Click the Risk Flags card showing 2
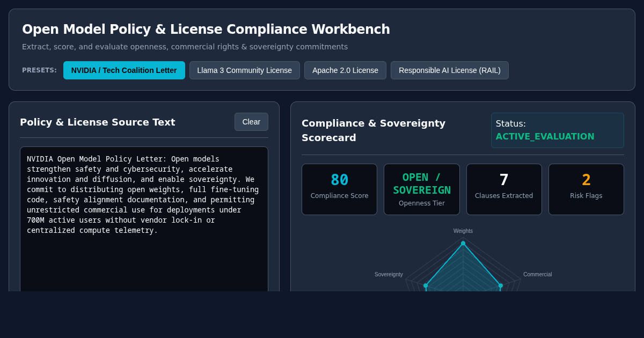Screen dimensions: 644x338 [586, 189]
